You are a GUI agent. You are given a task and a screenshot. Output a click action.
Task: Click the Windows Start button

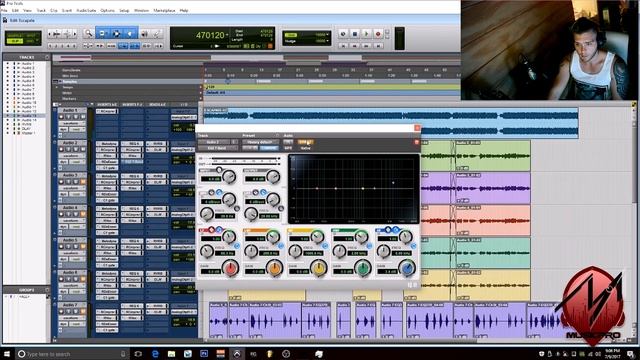click(7, 354)
